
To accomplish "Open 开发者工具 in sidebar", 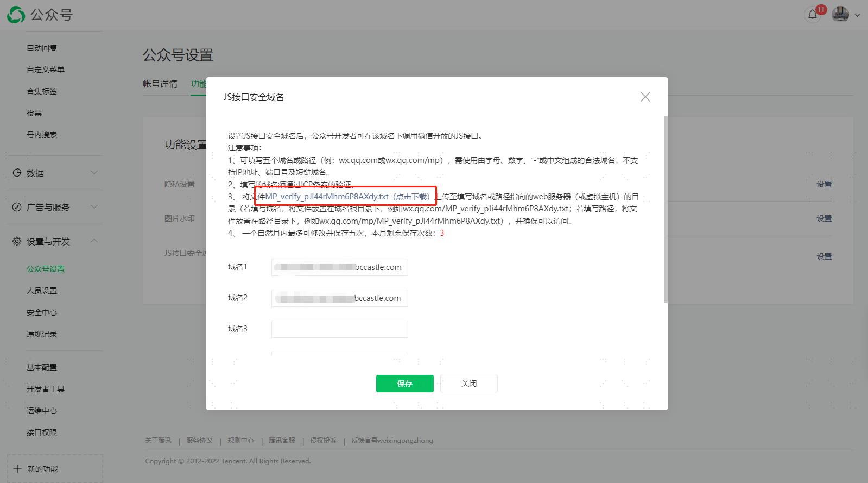I will pyautogui.click(x=46, y=389).
